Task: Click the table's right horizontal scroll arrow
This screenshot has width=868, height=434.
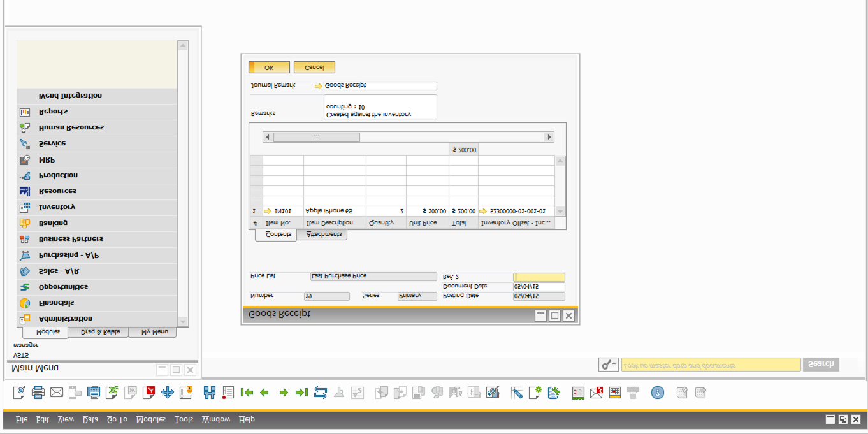Action: pyautogui.click(x=549, y=137)
